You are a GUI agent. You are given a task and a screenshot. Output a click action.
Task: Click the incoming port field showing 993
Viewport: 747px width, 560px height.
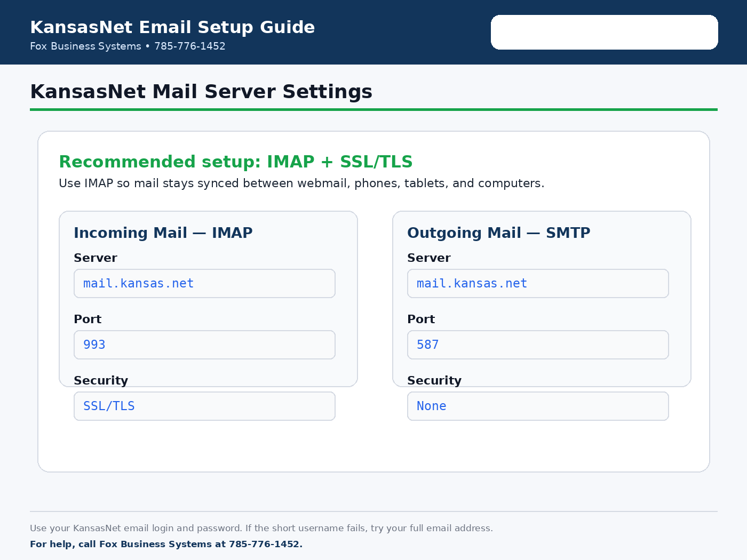pos(204,345)
